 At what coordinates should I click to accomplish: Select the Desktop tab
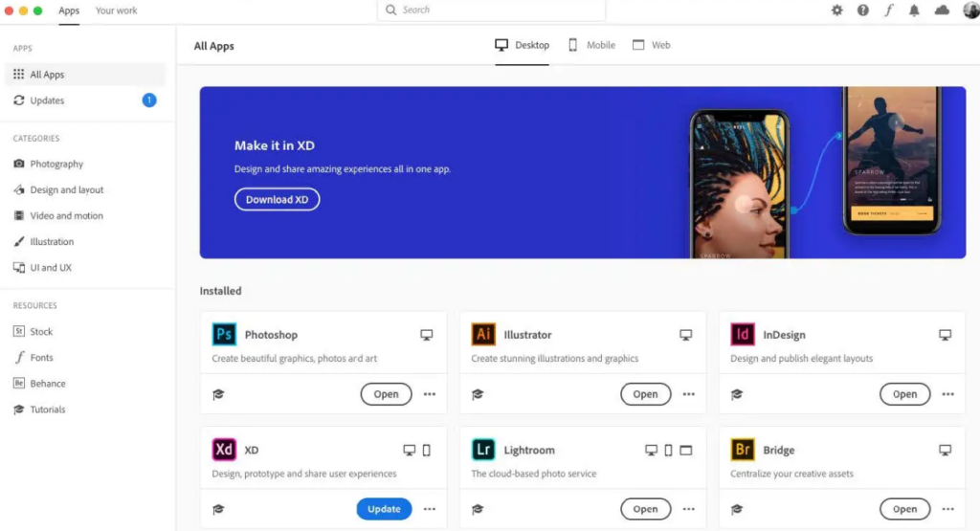tap(522, 45)
